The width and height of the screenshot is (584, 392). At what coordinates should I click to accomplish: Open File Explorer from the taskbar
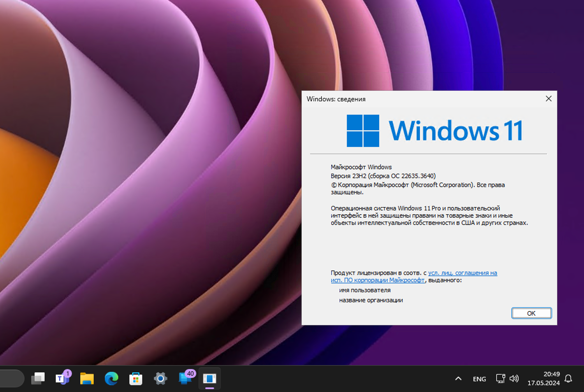[x=87, y=378]
